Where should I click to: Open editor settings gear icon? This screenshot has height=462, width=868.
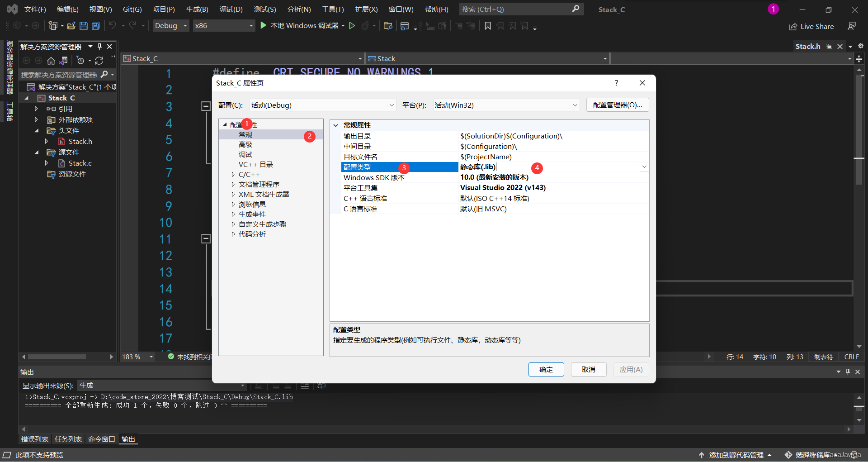[x=861, y=46]
